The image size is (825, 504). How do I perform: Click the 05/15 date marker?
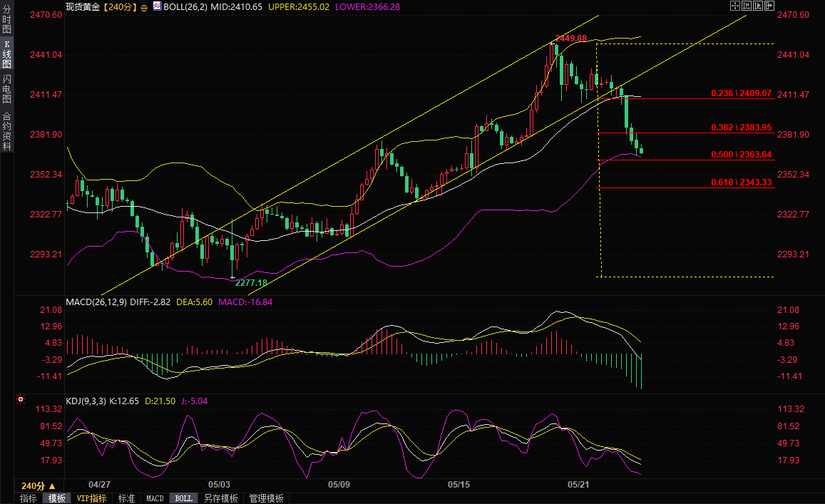[458, 485]
